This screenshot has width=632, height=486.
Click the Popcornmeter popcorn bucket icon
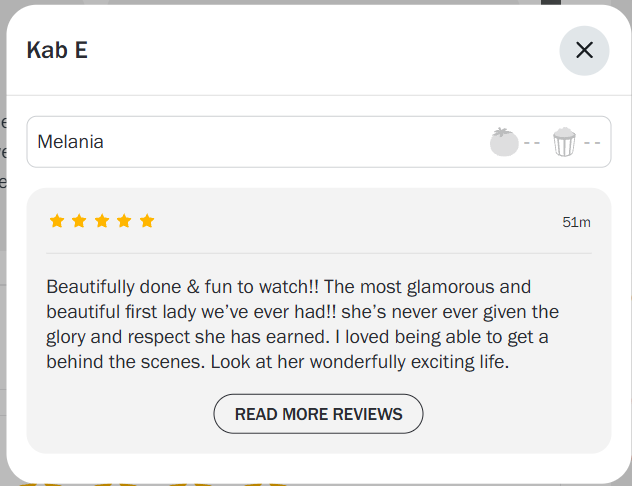click(565, 142)
